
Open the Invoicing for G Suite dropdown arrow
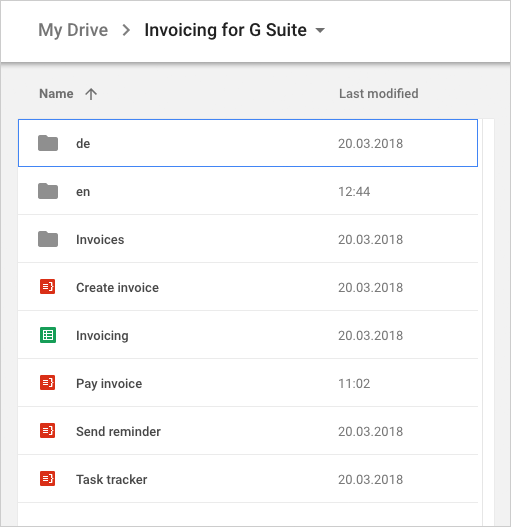pyautogui.click(x=320, y=30)
